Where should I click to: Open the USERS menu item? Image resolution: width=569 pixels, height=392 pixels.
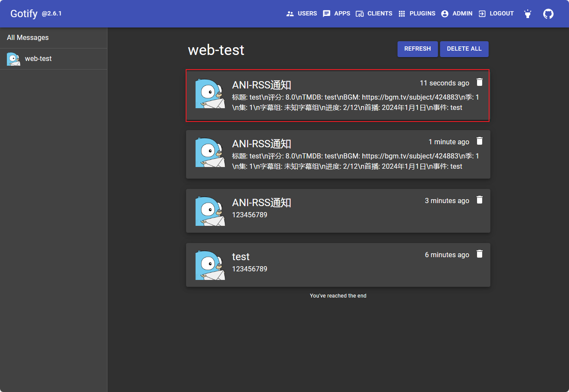tap(302, 14)
